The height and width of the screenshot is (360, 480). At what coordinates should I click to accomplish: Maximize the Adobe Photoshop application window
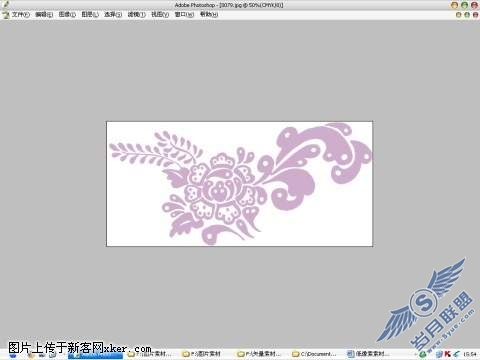click(464, 5)
